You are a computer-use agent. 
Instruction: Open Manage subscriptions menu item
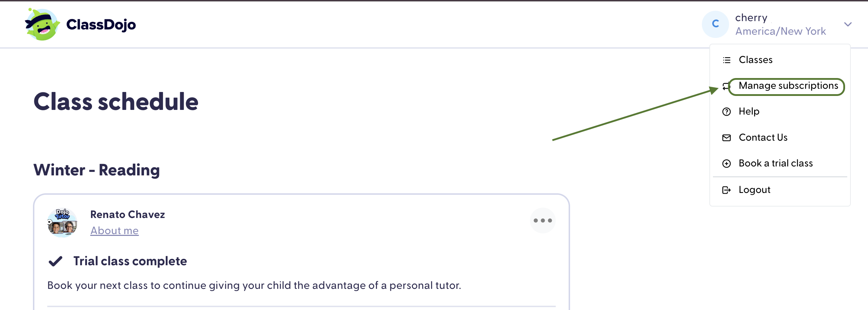click(788, 86)
